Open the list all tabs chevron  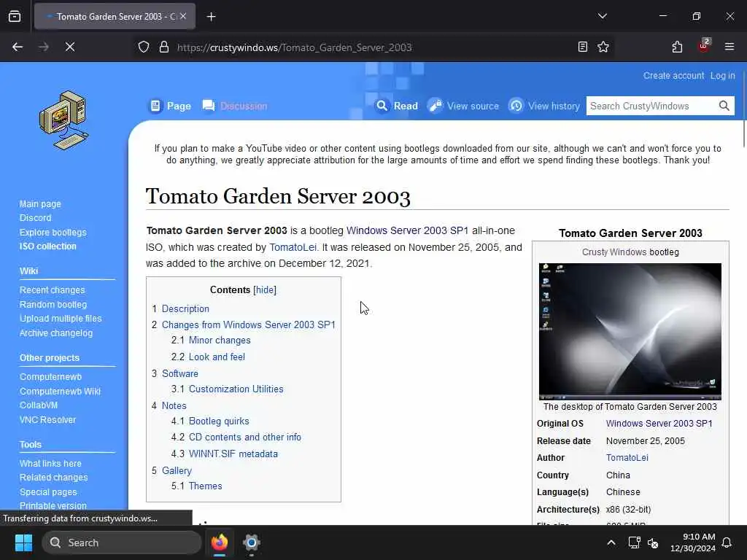[x=602, y=16]
